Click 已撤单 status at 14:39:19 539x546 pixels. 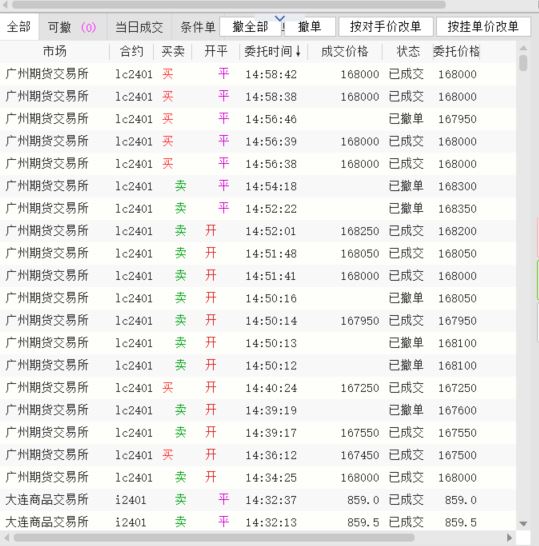pyautogui.click(x=406, y=410)
